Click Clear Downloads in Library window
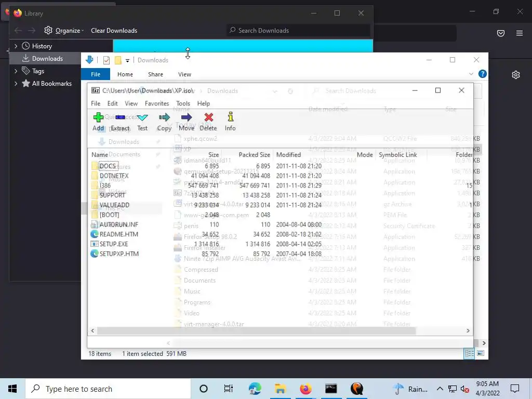 tap(114, 31)
